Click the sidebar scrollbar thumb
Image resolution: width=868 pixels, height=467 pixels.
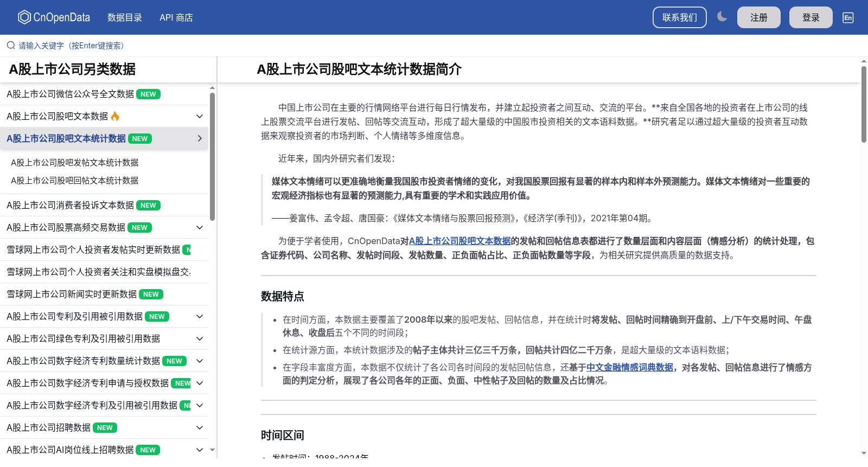(x=212, y=157)
